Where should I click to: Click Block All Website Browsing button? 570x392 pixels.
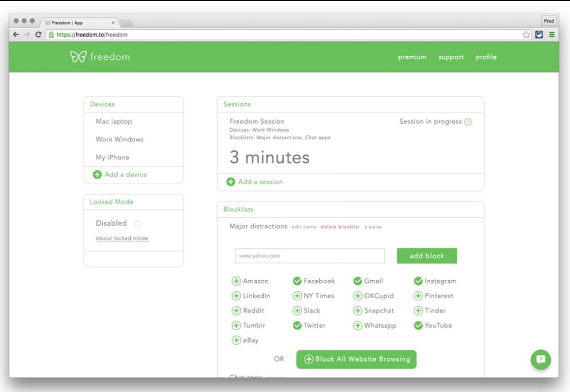pos(356,359)
